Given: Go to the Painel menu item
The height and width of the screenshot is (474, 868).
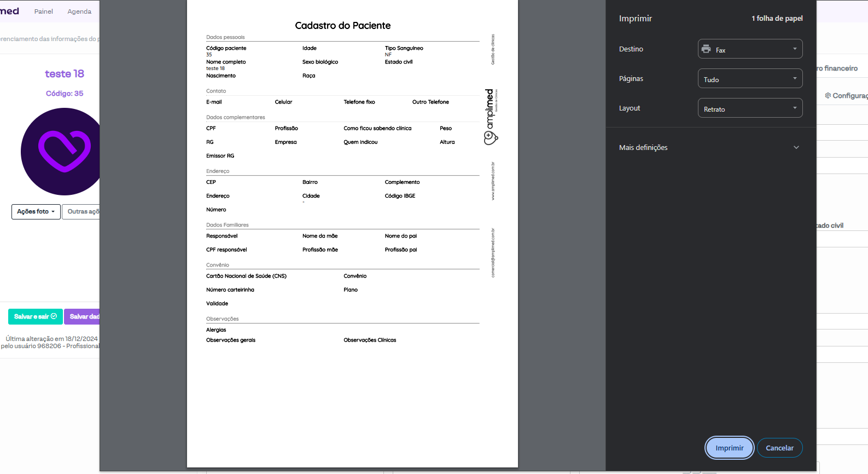Looking at the screenshot, I should pos(44,11).
